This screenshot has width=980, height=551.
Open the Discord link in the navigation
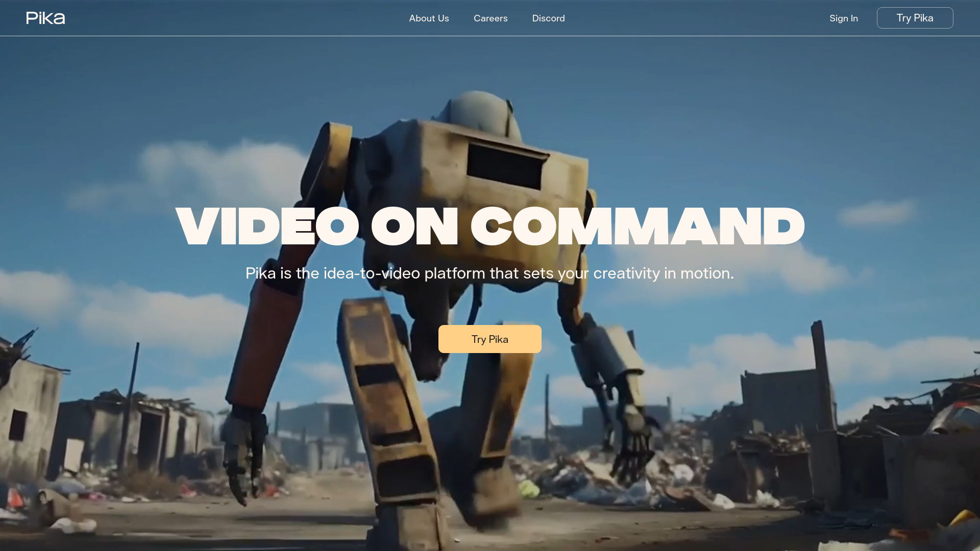[x=548, y=18]
